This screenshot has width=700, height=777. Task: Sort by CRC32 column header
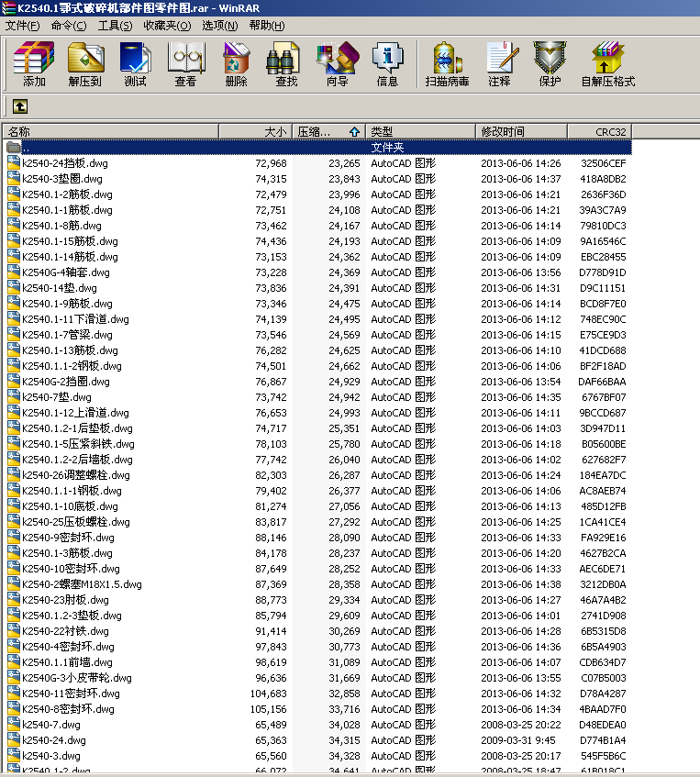tap(599, 132)
